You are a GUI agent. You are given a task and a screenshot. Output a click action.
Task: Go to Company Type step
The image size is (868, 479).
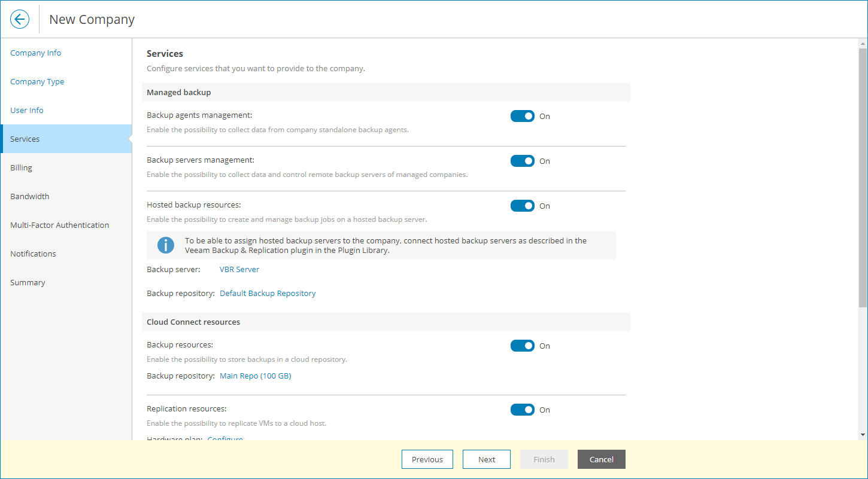pos(37,81)
